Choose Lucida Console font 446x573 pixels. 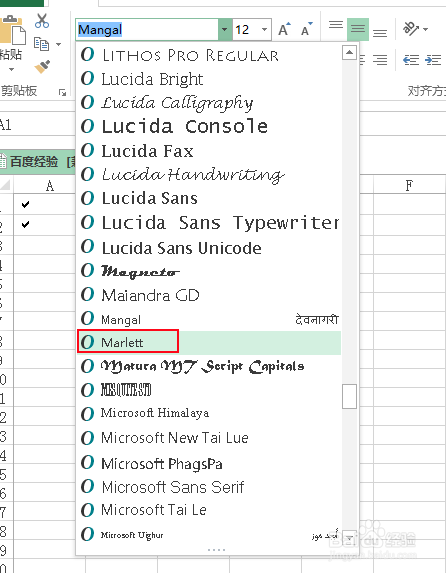coord(209,126)
